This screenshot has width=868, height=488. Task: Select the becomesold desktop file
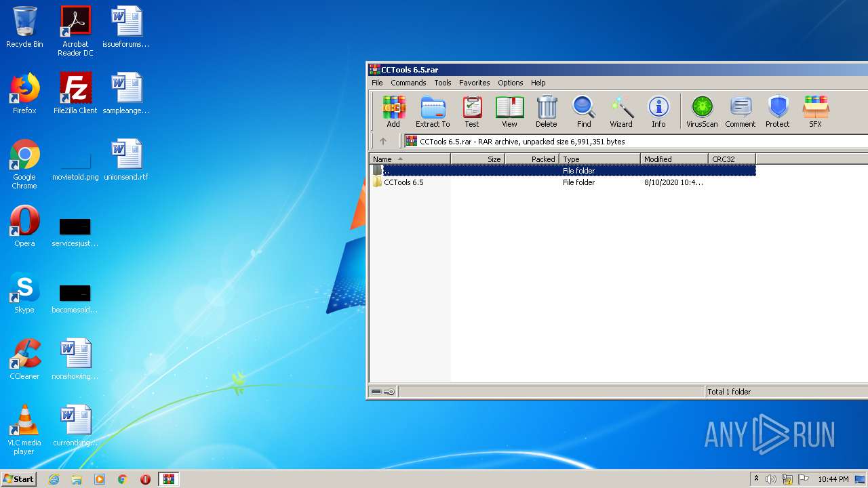tap(75, 298)
